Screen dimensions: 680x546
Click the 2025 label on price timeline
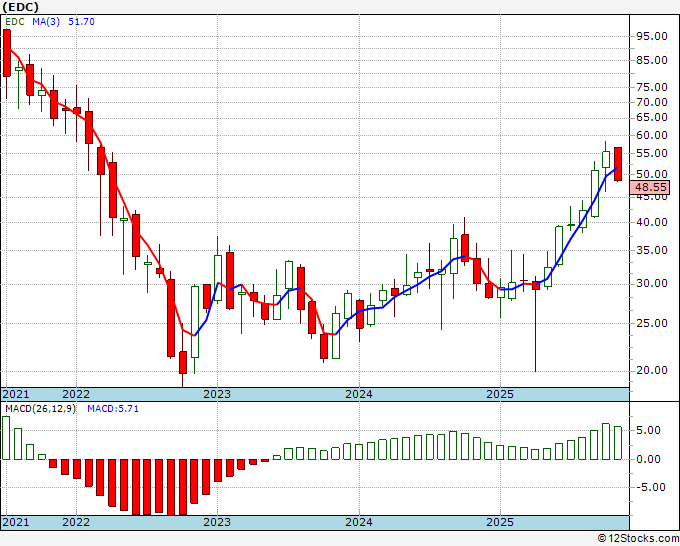(x=500, y=394)
